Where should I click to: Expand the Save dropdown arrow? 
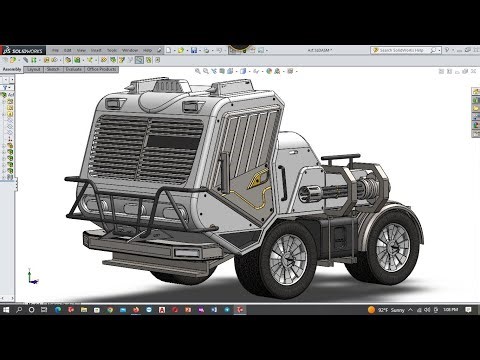[x=200, y=51]
